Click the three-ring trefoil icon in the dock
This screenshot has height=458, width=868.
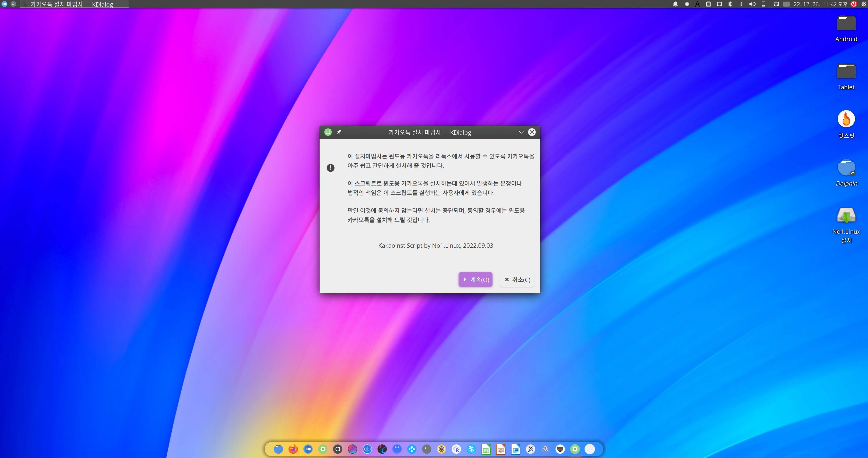pos(545,449)
